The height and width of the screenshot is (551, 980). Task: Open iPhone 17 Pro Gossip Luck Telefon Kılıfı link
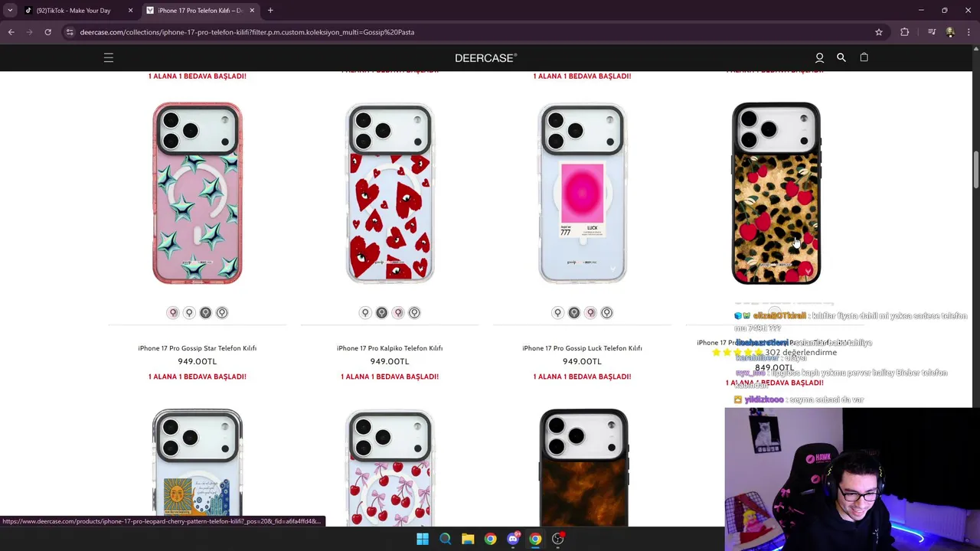[x=582, y=348]
